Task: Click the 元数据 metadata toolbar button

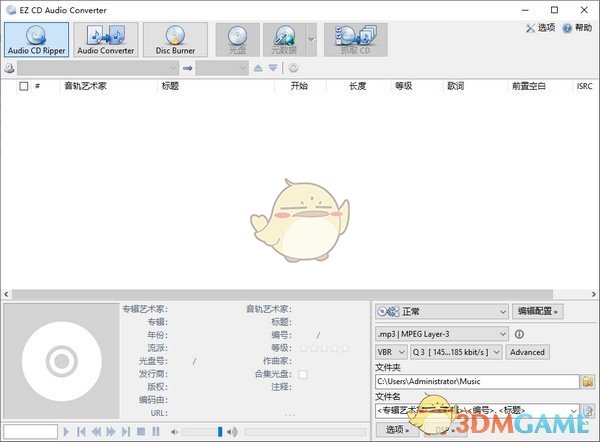Action: click(284, 39)
